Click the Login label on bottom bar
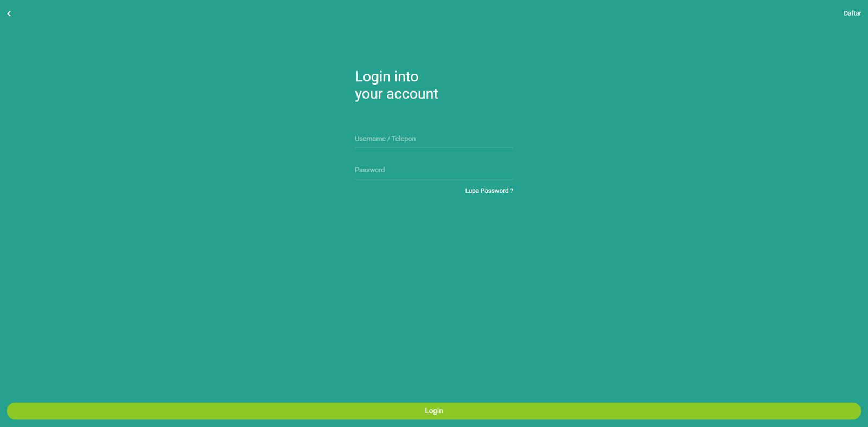 coord(433,411)
